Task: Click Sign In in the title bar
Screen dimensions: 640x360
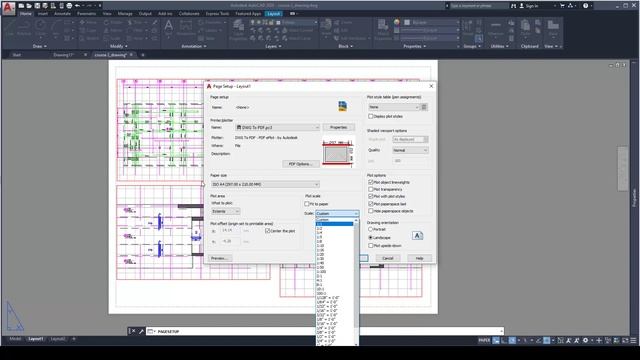Action: pyautogui.click(x=529, y=6)
